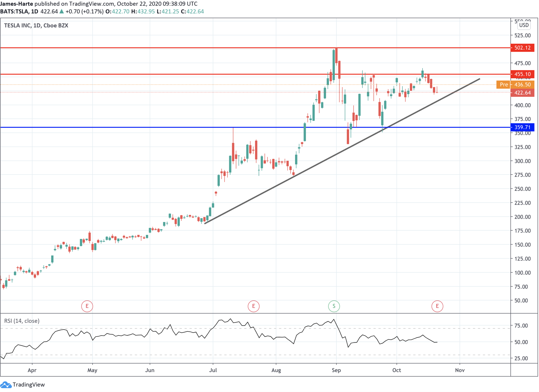Click the Sep label on time axis
Screen dimensions: 539x392
336,370
